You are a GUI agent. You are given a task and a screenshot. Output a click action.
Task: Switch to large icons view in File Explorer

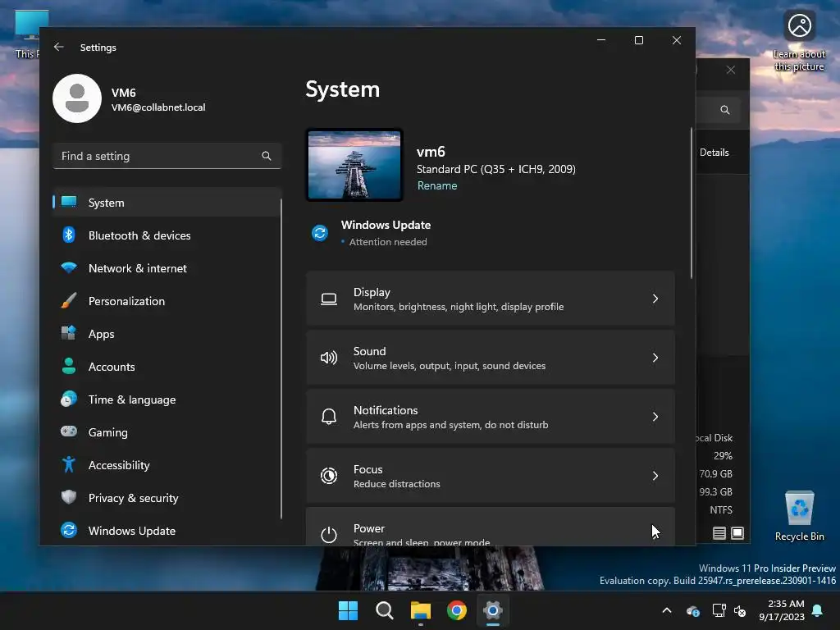(737, 533)
